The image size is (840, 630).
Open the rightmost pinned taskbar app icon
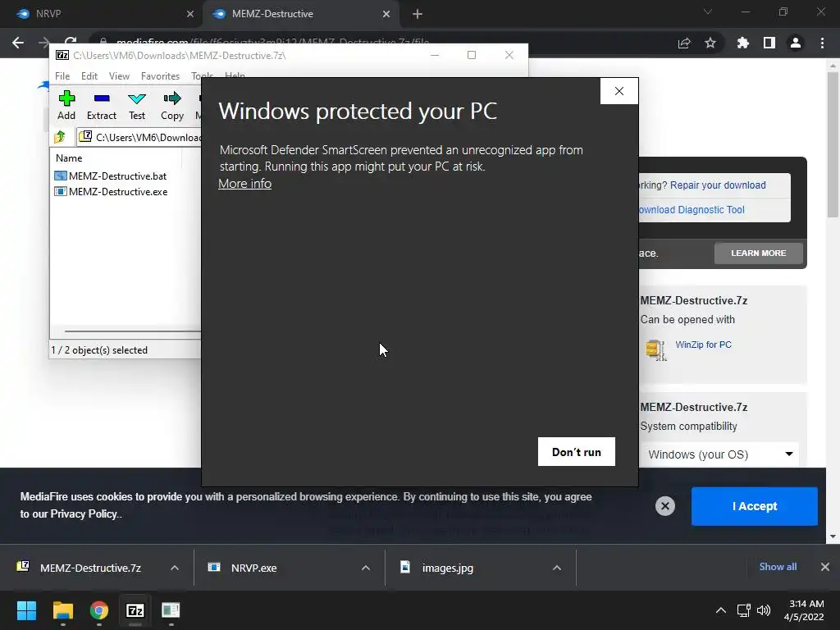point(171,610)
